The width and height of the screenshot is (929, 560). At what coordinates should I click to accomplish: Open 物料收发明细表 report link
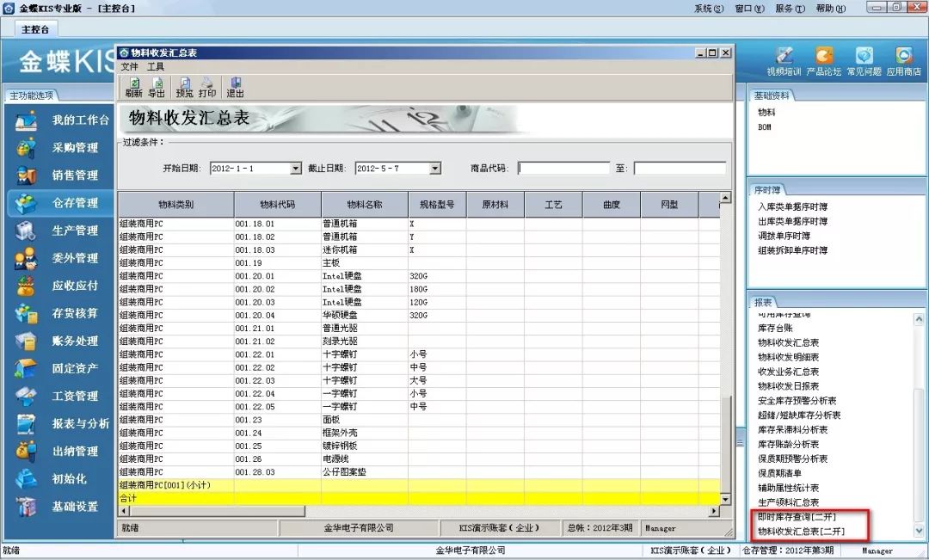(788, 357)
